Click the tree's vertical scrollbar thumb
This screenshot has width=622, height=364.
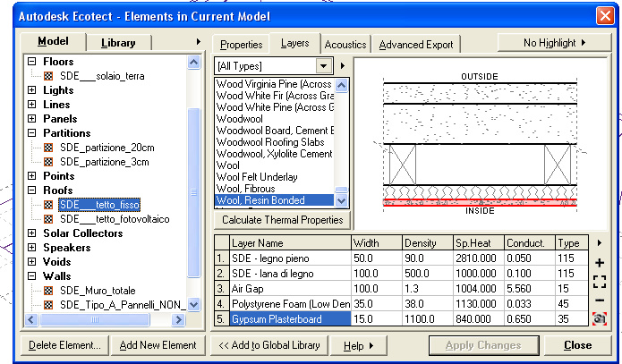tap(193, 192)
